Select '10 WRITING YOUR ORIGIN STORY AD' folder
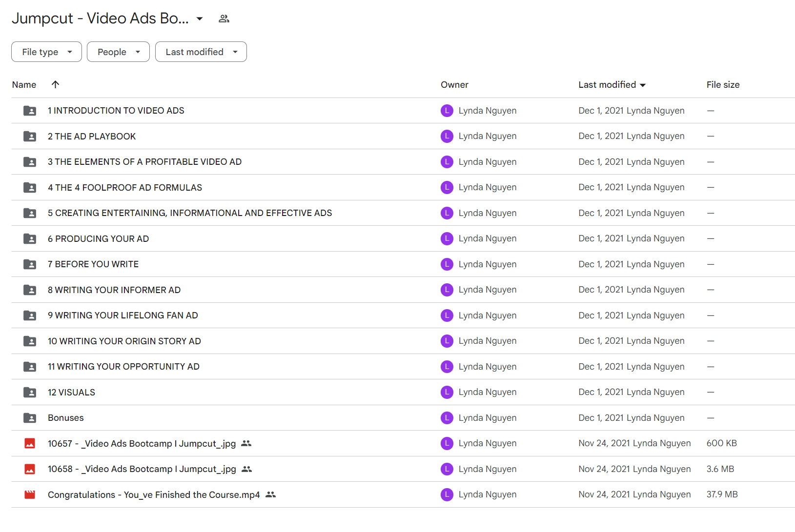795x532 pixels. click(124, 341)
